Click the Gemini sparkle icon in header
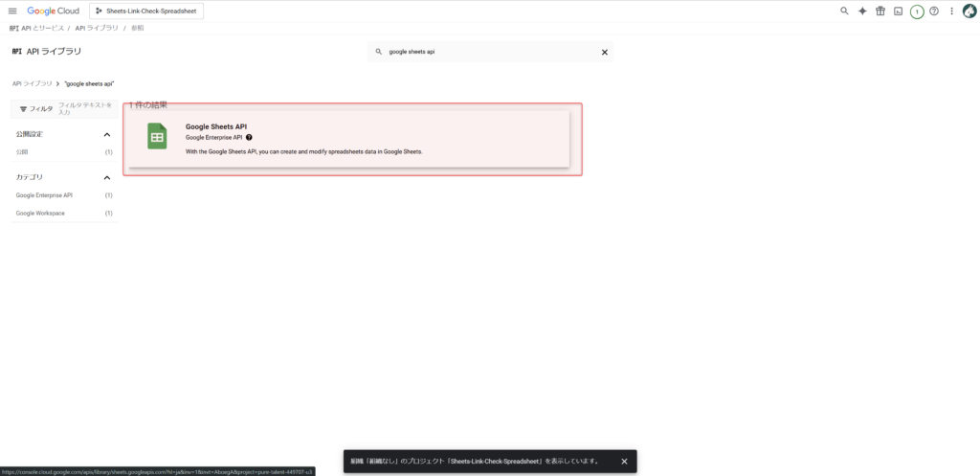The image size is (980, 476). pos(862,11)
